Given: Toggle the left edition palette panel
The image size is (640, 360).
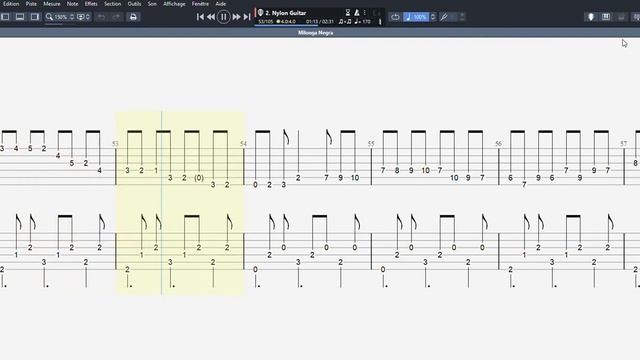Looking at the screenshot, I should pyautogui.click(x=5, y=17).
